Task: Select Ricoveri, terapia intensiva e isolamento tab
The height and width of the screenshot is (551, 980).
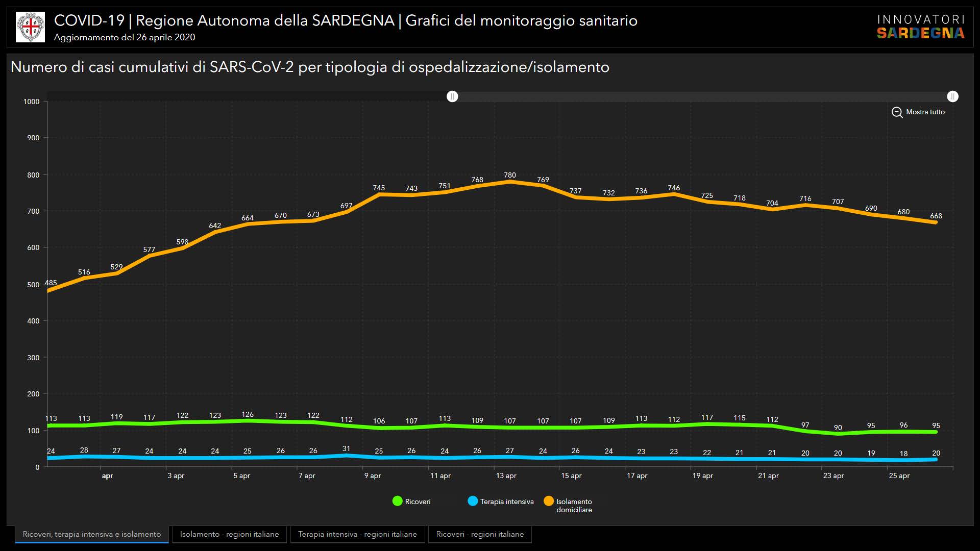Action: click(x=92, y=534)
